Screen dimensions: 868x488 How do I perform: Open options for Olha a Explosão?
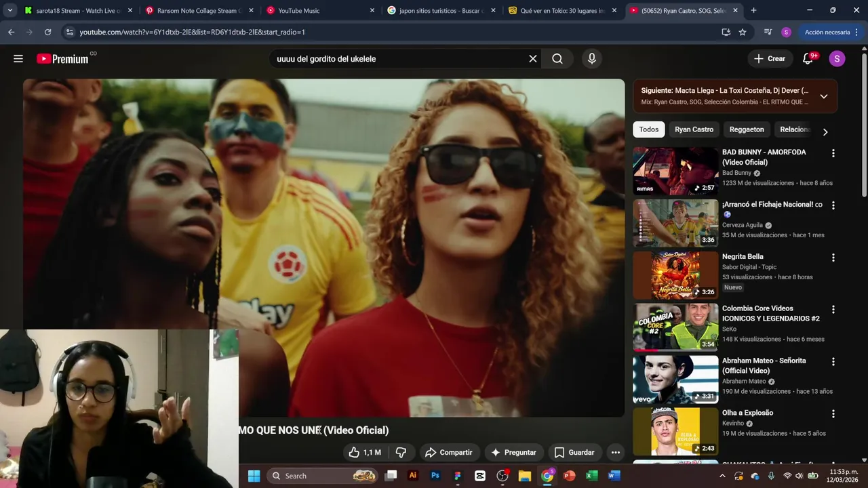pyautogui.click(x=833, y=413)
